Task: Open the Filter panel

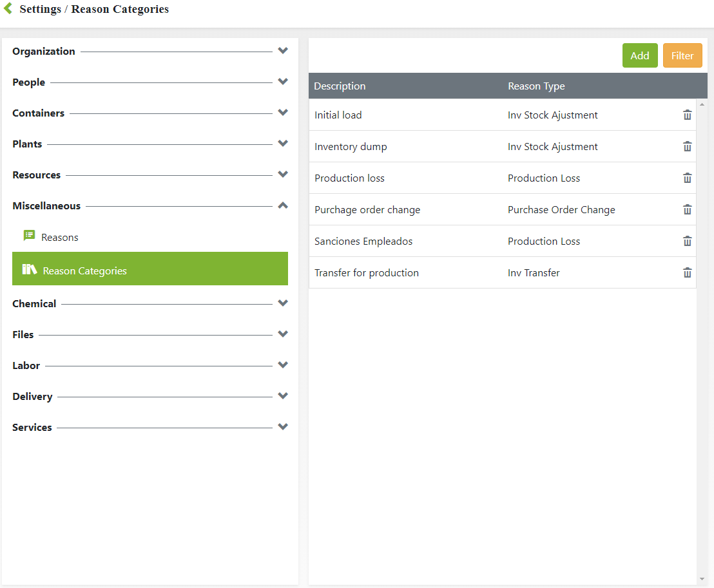Action: tap(682, 55)
